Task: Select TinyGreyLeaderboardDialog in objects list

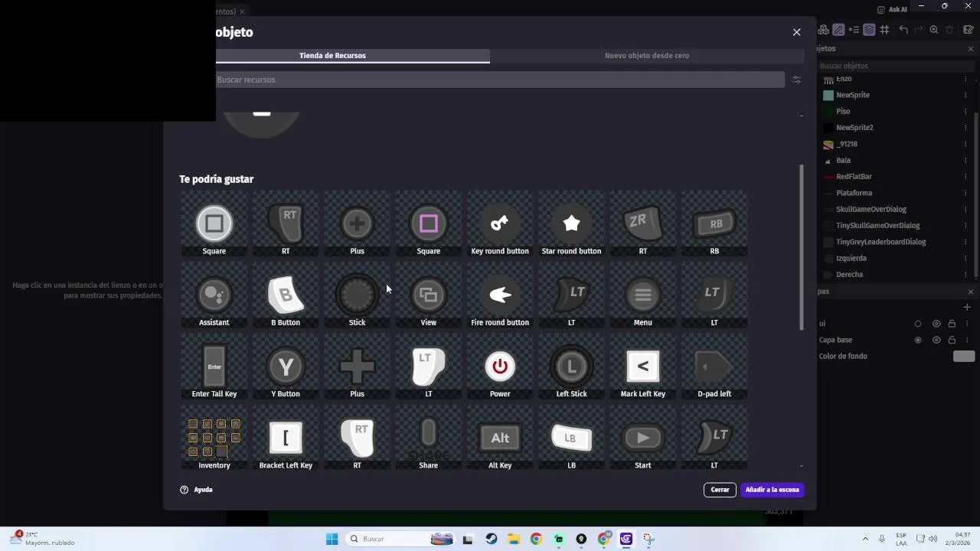Action: pyautogui.click(x=880, y=242)
